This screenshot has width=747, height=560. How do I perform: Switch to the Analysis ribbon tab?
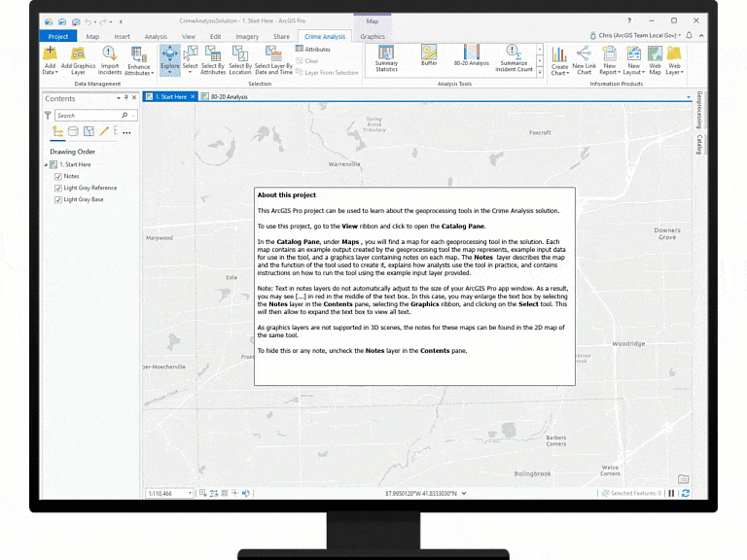(156, 37)
